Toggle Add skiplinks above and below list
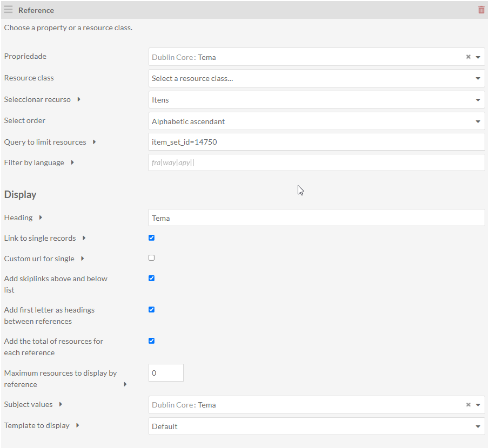The image size is (496, 448). (151, 279)
